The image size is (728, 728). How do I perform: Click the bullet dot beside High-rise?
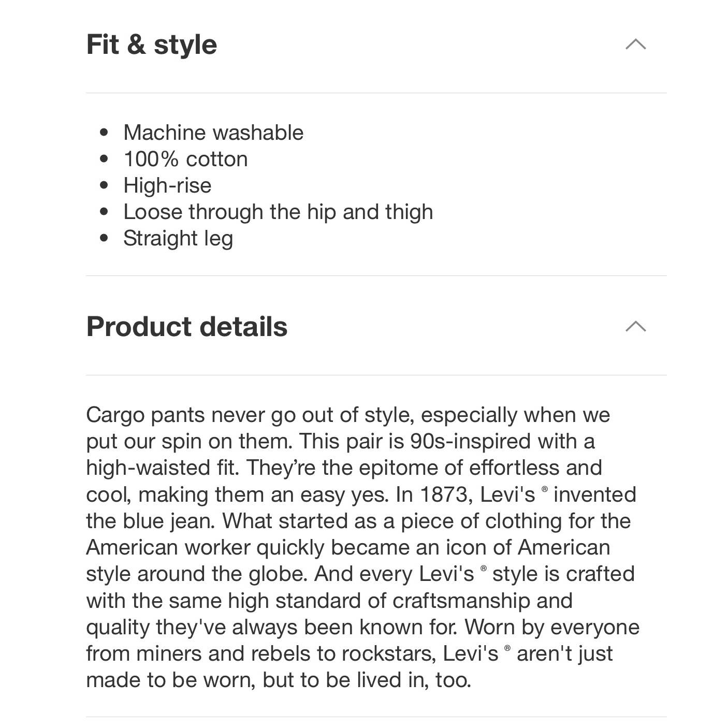tap(104, 185)
